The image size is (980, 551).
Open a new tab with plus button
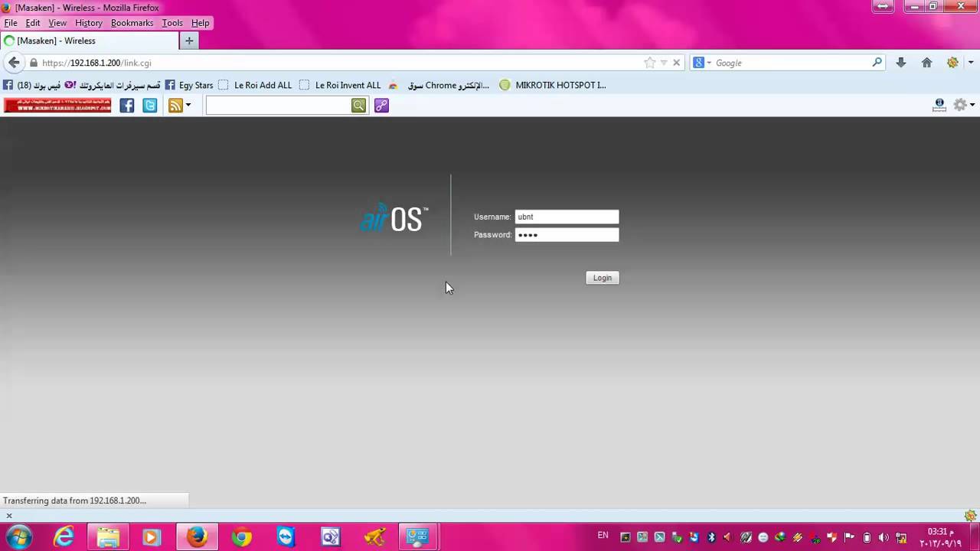click(189, 41)
